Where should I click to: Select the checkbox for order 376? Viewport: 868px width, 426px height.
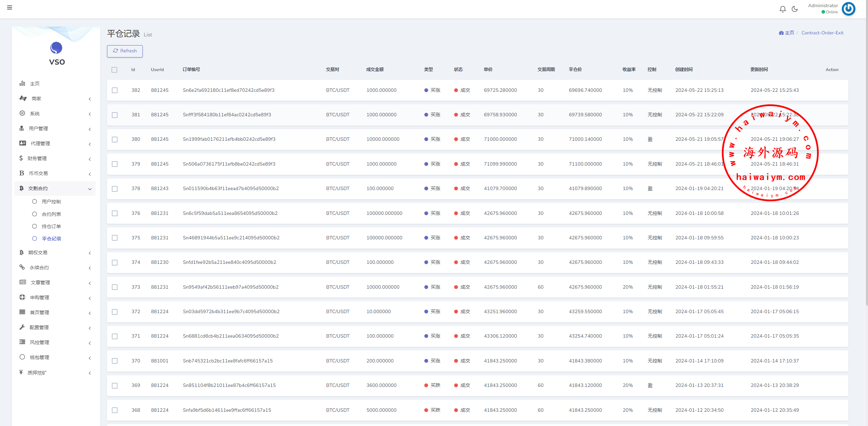(x=115, y=214)
